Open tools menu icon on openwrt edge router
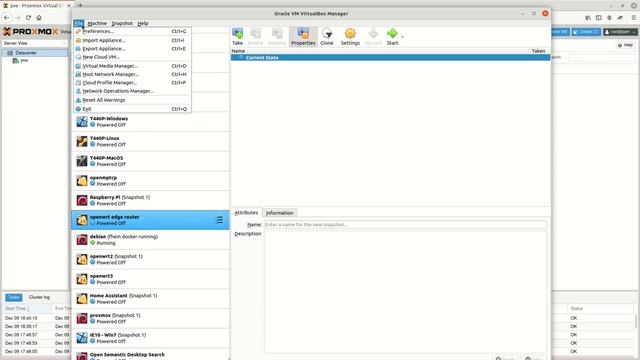 [219, 220]
